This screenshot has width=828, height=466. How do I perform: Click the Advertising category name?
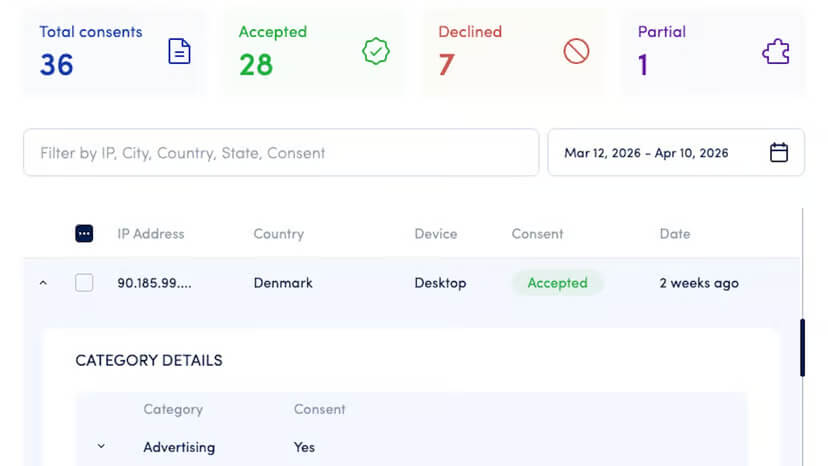point(179,447)
